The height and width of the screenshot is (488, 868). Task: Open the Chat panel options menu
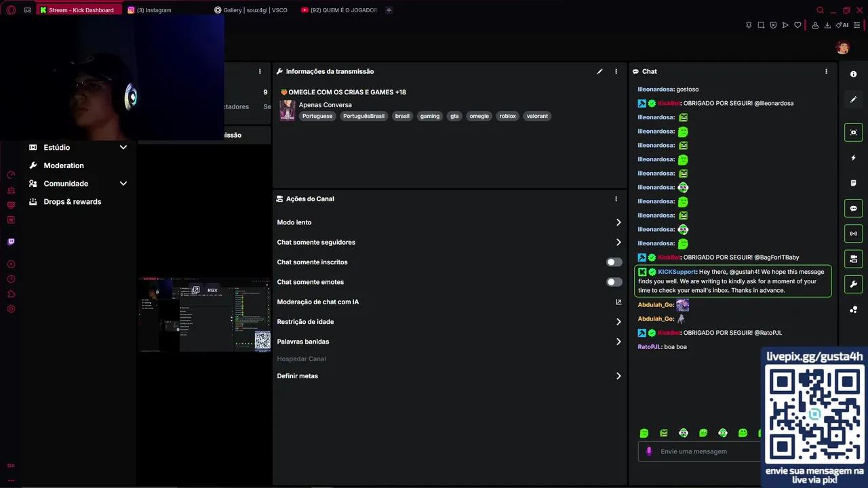click(x=826, y=71)
